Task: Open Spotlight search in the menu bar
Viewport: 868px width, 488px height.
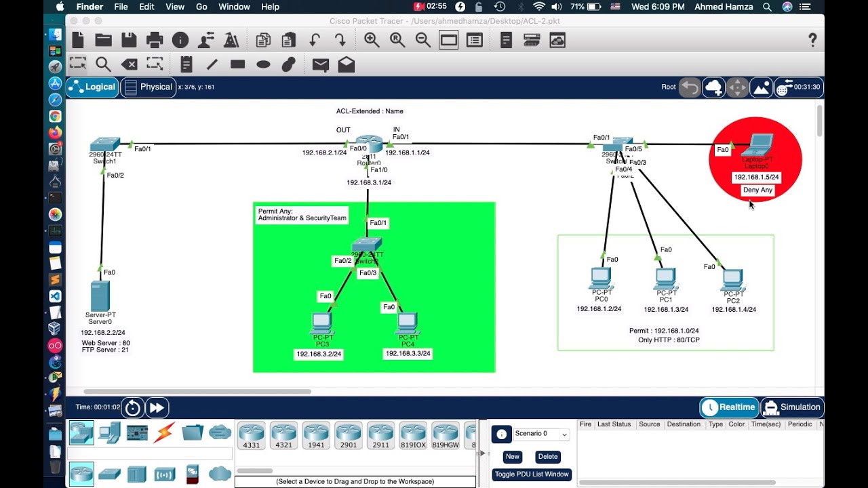Action: click(767, 7)
